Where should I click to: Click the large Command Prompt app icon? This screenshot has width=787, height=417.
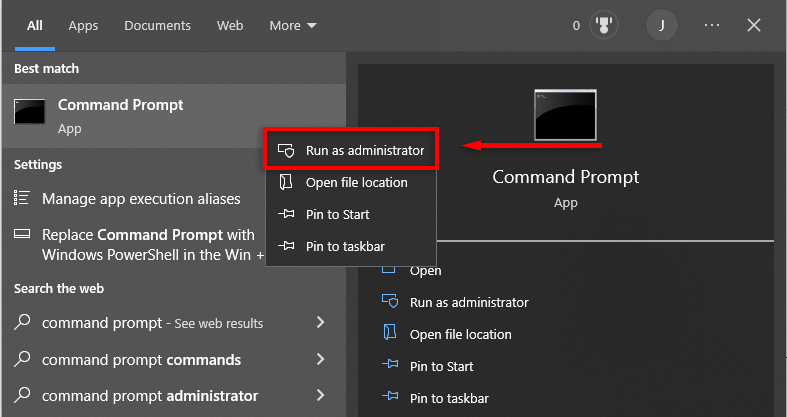point(566,116)
